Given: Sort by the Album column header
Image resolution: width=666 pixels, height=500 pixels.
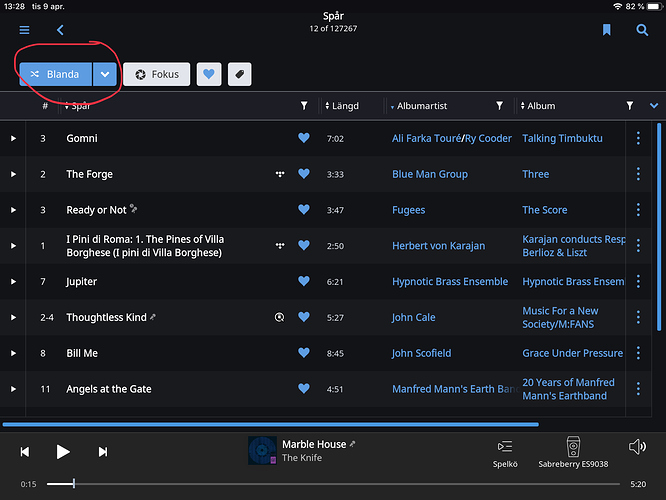Looking at the screenshot, I should click(x=538, y=106).
